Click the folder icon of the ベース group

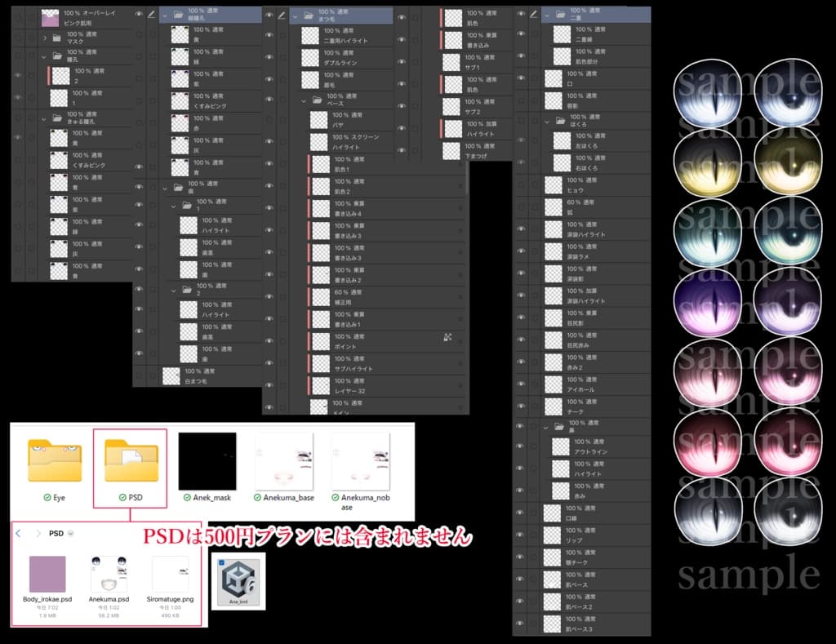[x=318, y=100]
